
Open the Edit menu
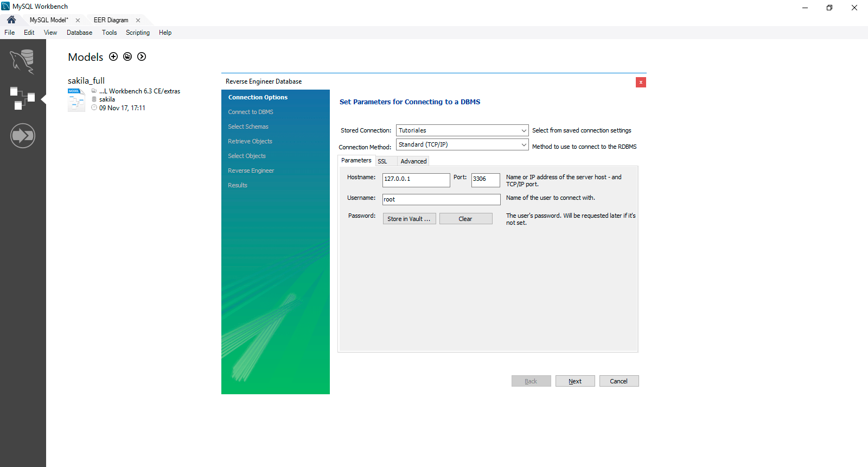coord(29,33)
